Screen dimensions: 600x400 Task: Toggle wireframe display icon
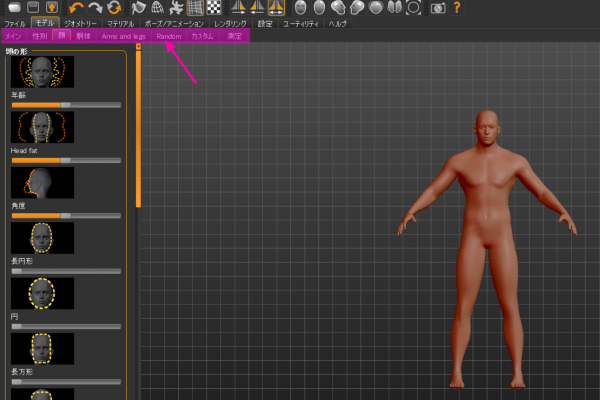[157, 8]
